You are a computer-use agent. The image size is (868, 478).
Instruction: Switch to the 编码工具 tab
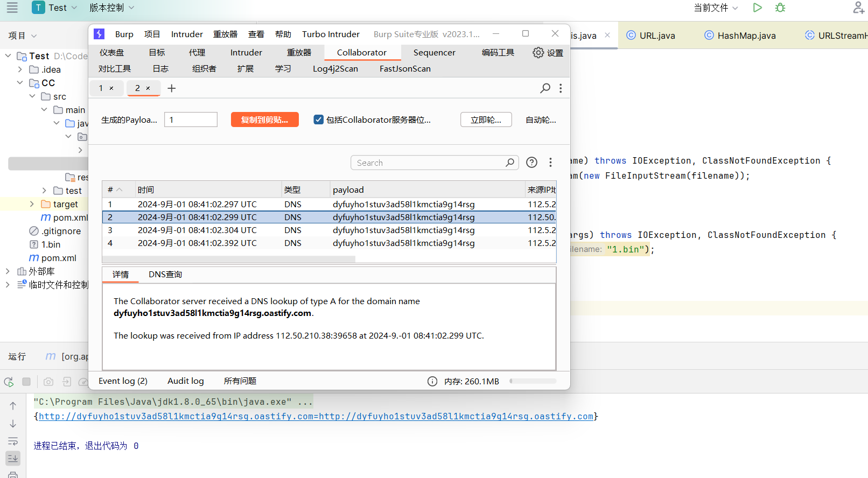pos(498,52)
